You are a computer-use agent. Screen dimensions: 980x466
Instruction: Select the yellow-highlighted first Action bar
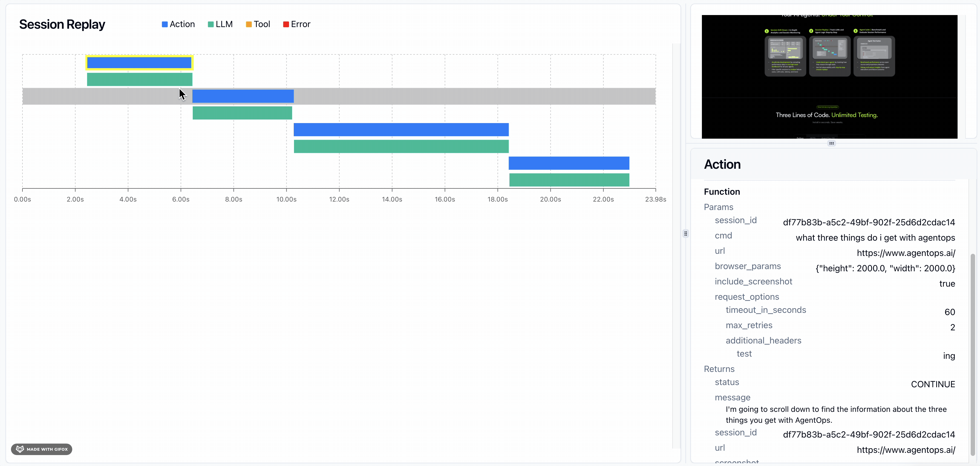pos(139,63)
